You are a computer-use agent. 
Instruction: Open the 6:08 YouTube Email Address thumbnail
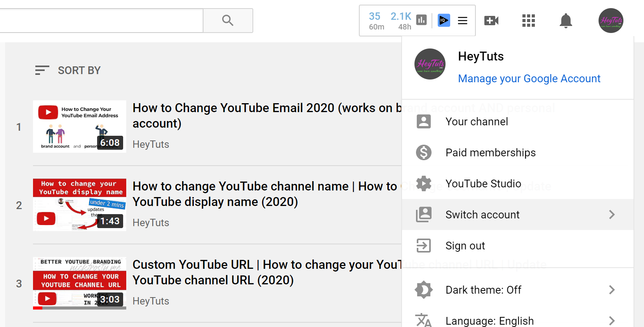(80, 126)
